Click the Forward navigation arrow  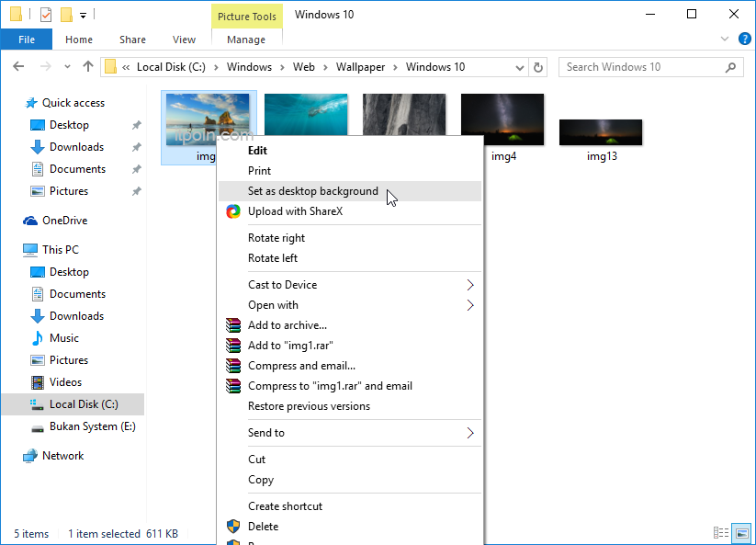click(x=45, y=66)
